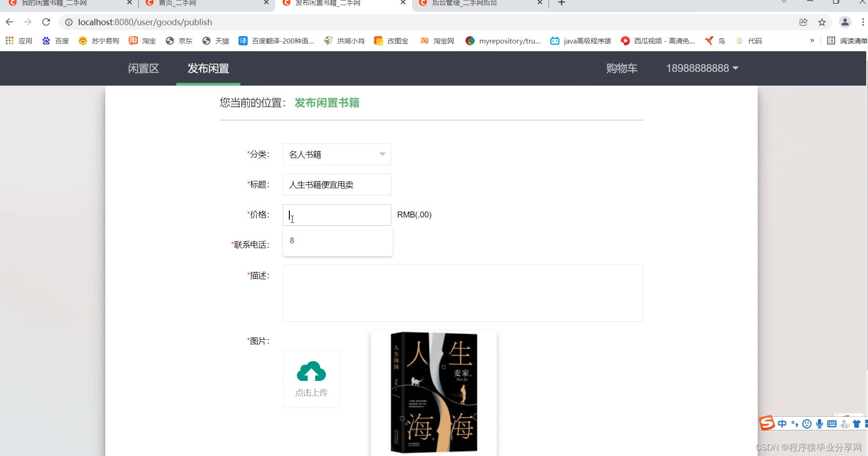Image resolution: width=868 pixels, height=456 pixels.
Task: Click into the 描述 description textarea
Action: 463,293
